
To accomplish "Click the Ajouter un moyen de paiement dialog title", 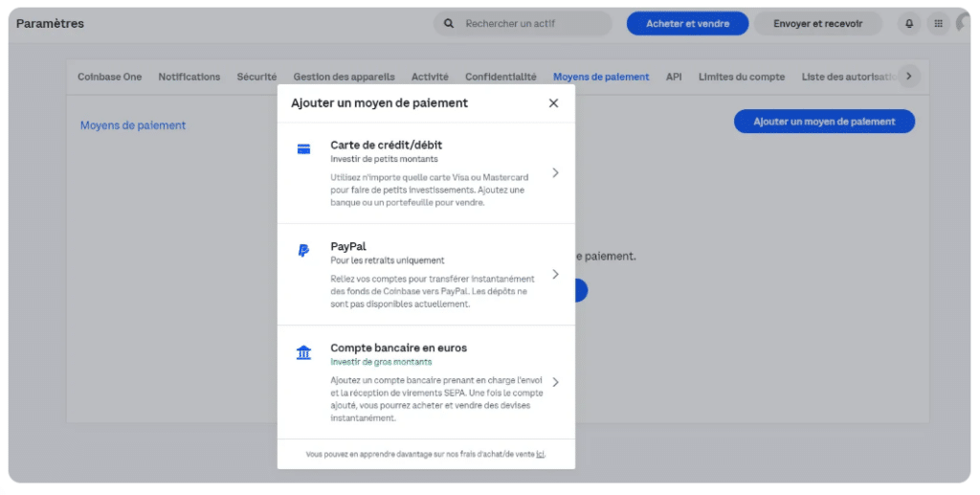I will (379, 103).
